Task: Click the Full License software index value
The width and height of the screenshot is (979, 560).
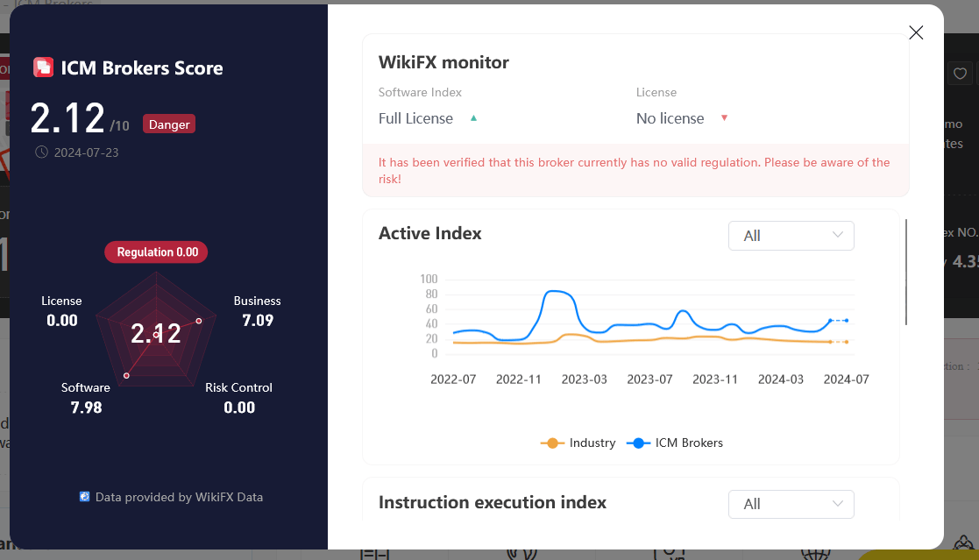Action: pyautogui.click(x=415, y=118)
